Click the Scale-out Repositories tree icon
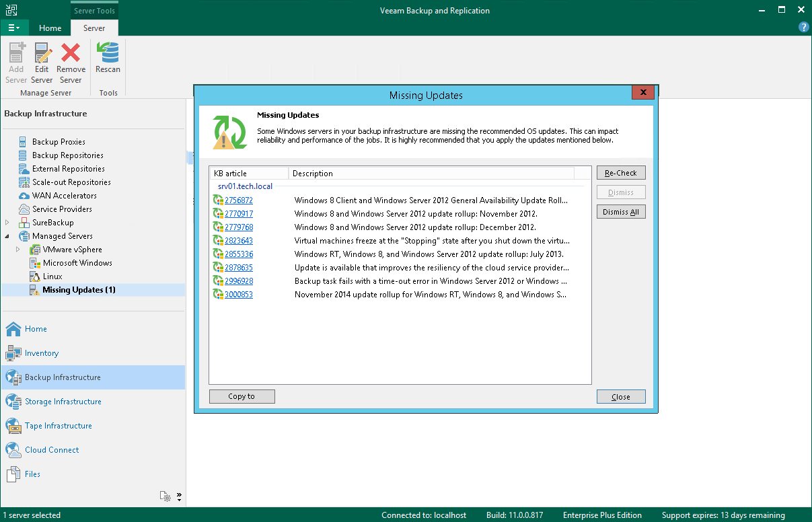This screenshot has height=522, width=812. pyautogui.click(x=24, y=182)
